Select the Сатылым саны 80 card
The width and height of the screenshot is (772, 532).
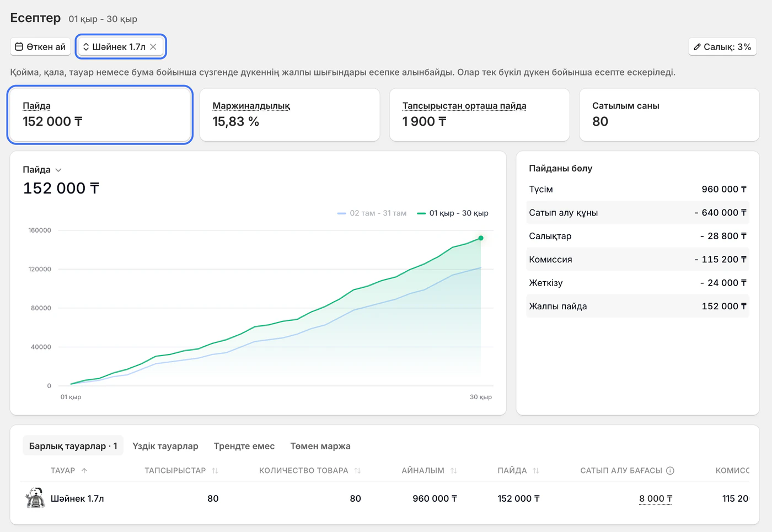(x=669, y=115)
